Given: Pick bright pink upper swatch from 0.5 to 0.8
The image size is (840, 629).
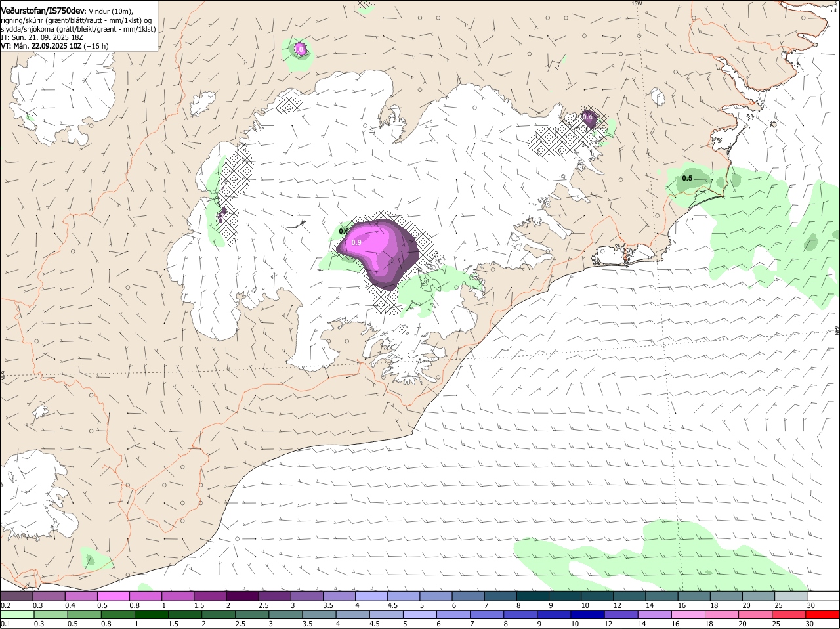Looking at the screenshot, I should 113,596.
